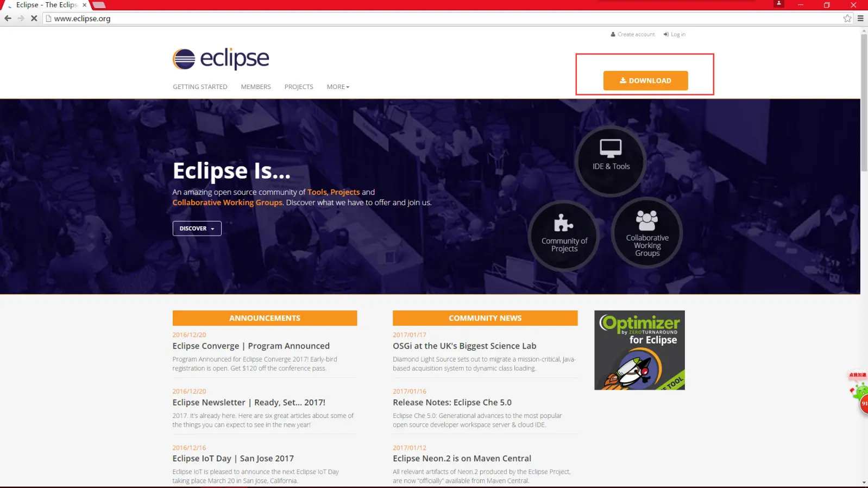Click the Eclipse logo
The height and width of the screenshot is (488, 868).
point(221,59)
